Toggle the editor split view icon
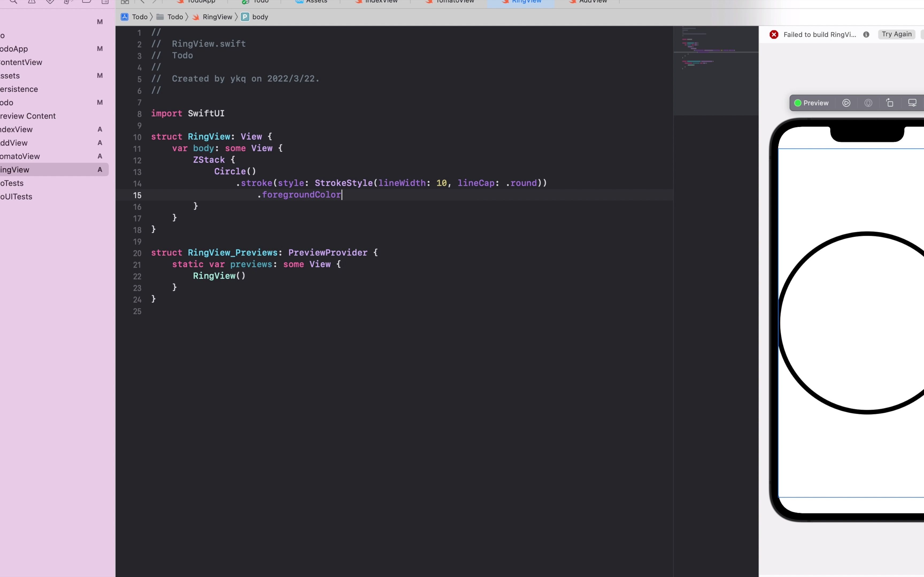 125,2
